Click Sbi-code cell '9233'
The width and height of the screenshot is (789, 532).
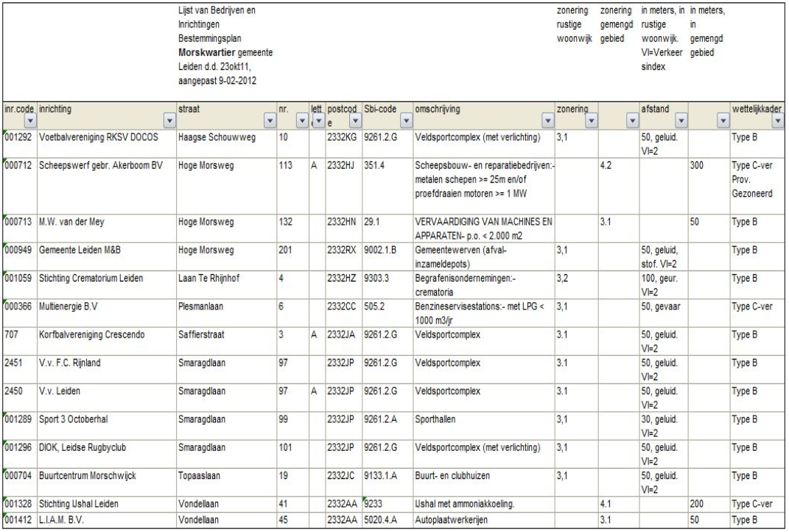388,504
